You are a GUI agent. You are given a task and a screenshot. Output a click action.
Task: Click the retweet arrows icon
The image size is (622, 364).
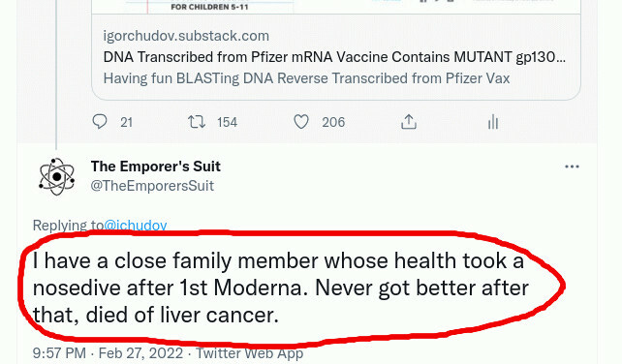point(197,122)
